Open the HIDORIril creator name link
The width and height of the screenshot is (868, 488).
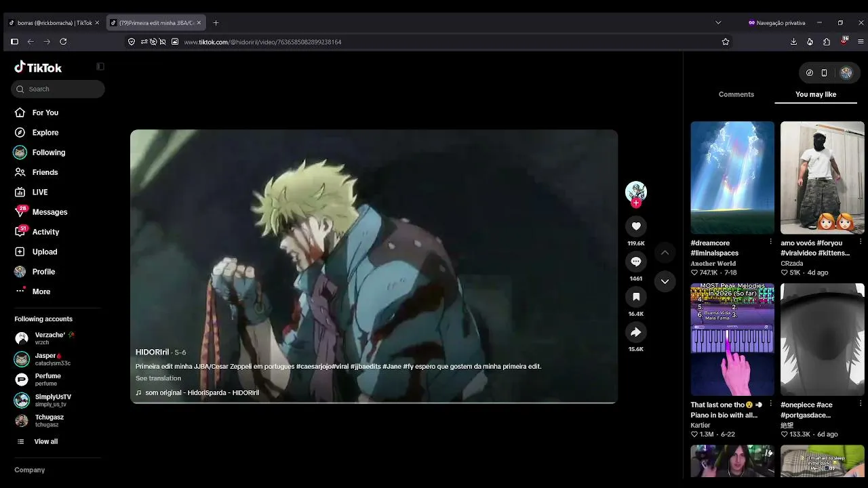pyautogui.click(x=152, y=352)
